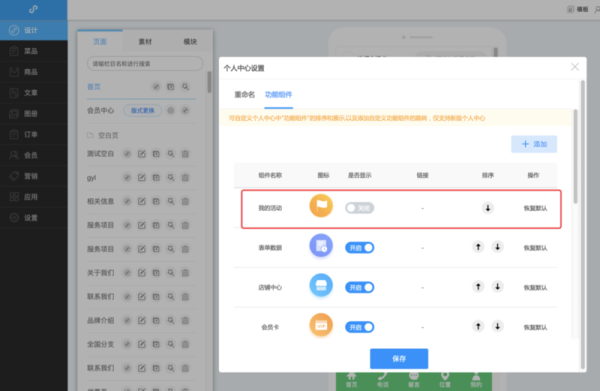Click settings icon next to 会员中心
Viewport: 600px width, 391px height.
(171, 111)
